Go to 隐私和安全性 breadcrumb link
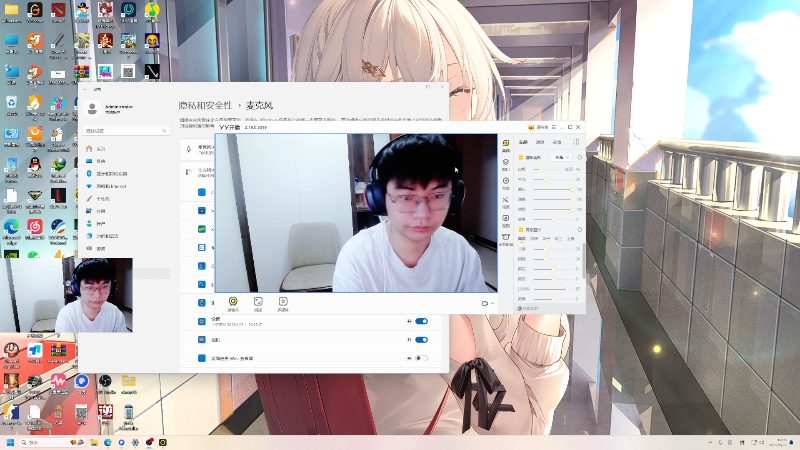The width and height of the screenshot is (800, 450). (205, 106)
